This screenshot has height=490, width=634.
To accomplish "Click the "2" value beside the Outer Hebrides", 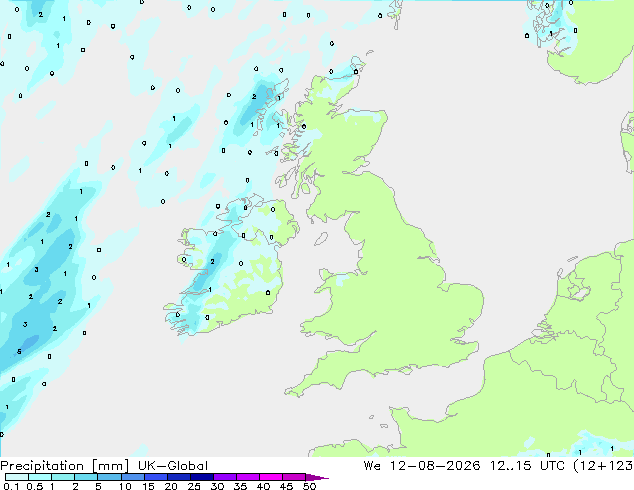I will pyautogui.click(x=254, y=97).
